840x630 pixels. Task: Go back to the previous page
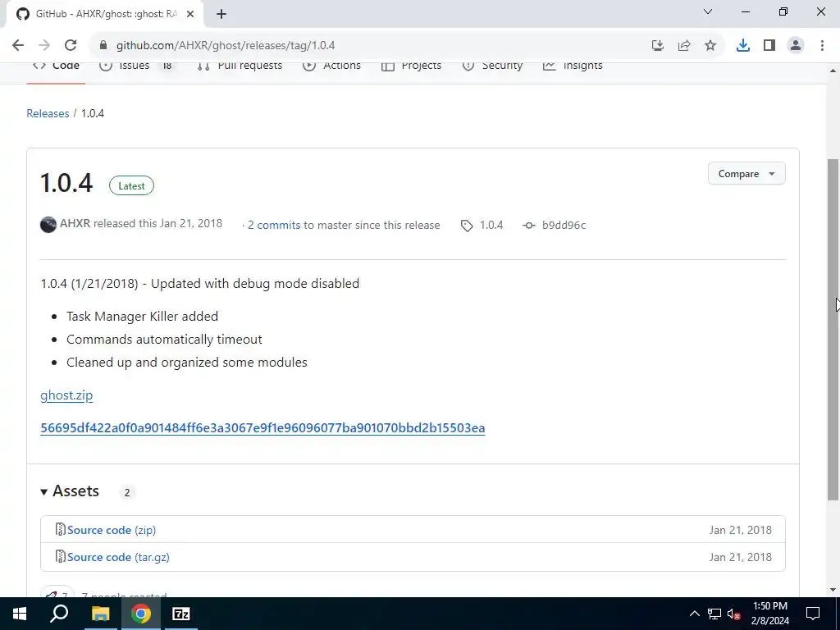tap(18, 46)
